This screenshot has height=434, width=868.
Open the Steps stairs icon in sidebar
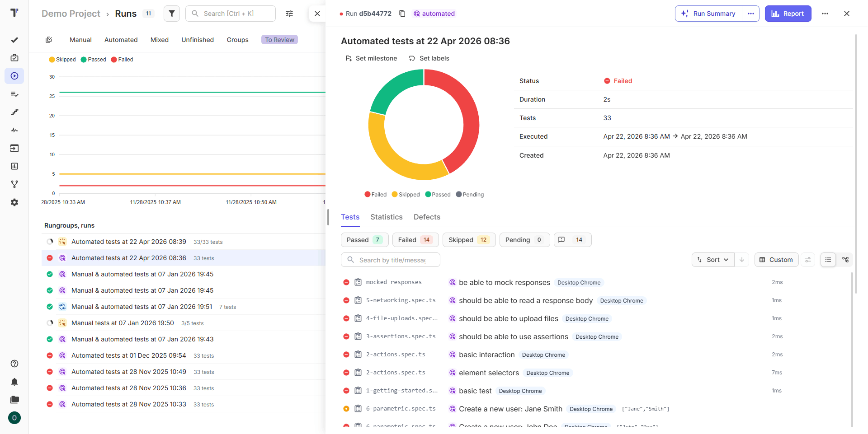[14, 112]
